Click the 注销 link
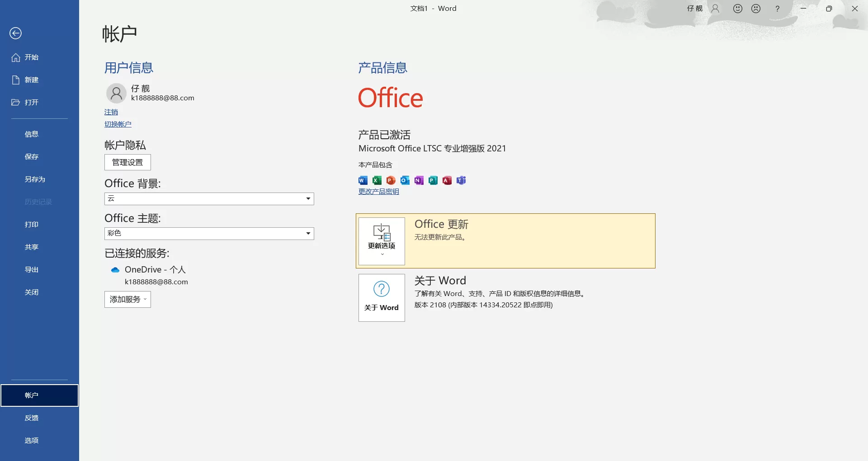Image resolution: width=868 pixels, height=461 pixels. (111, 112)
